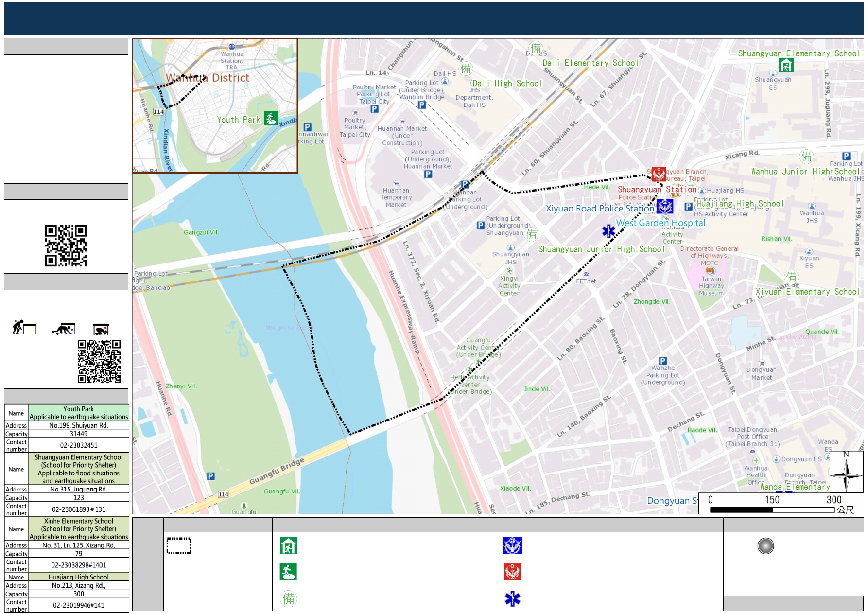
Task: Select address 'No.213, Xizang Rd.,'
Action: tap(79, 585)
